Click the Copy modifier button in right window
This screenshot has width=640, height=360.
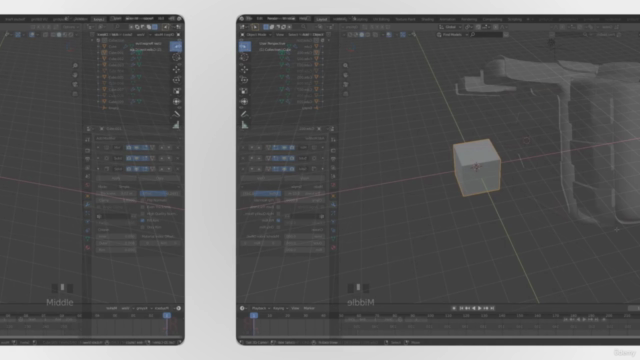coord(261,178)
